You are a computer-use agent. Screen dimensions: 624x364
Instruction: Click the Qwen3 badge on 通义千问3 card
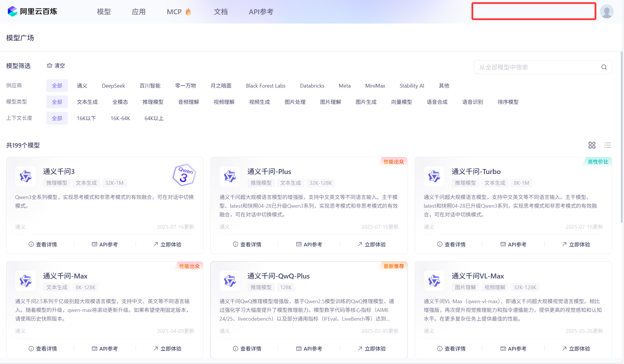pos(184,175)
